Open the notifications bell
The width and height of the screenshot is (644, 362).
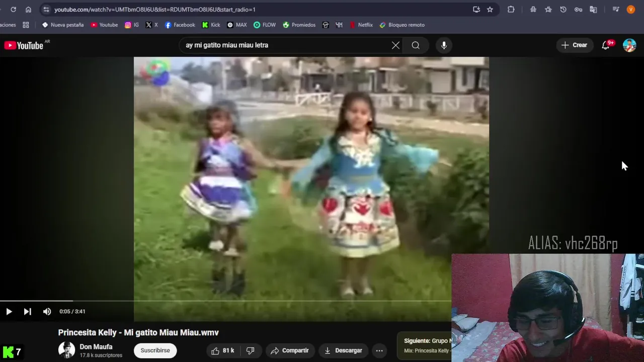tap(606, 45)
